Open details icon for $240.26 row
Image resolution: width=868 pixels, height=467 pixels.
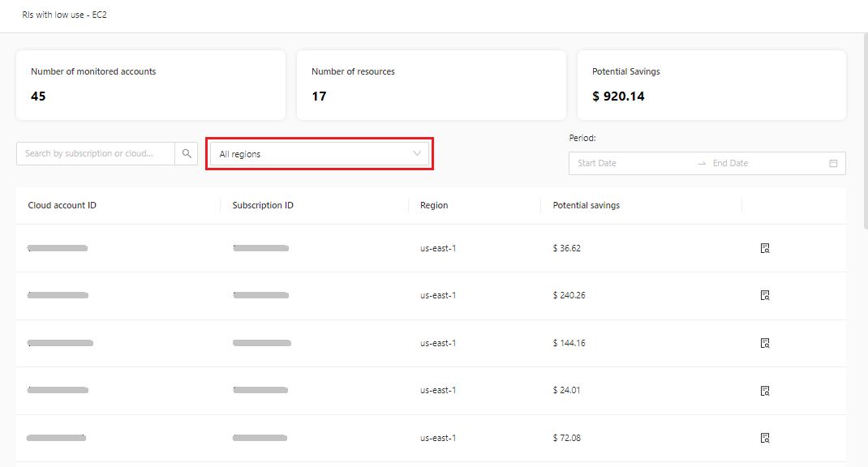click(x=764, y=295)
